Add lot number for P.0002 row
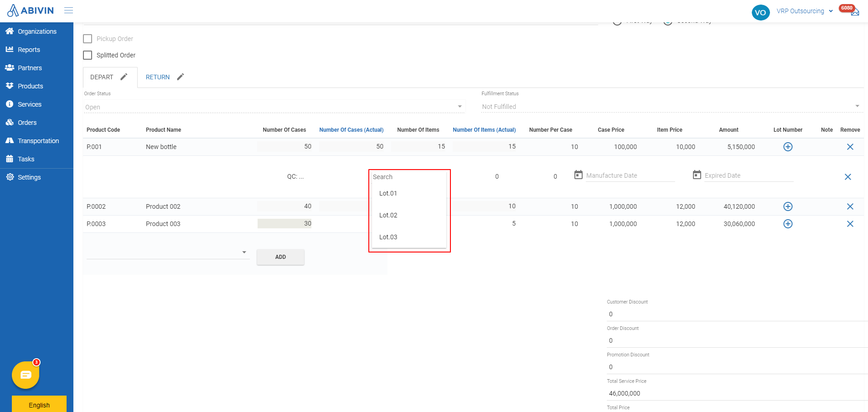This screenshot has height=412, width=868. (788, 206)
